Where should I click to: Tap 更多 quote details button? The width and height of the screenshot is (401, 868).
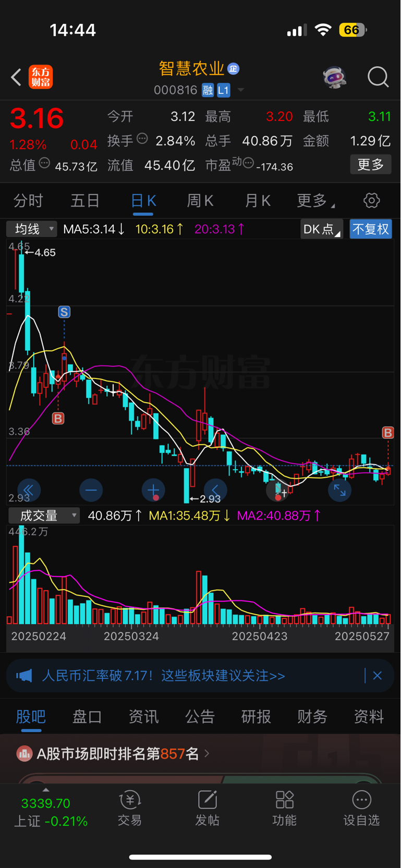pos(370,165)
